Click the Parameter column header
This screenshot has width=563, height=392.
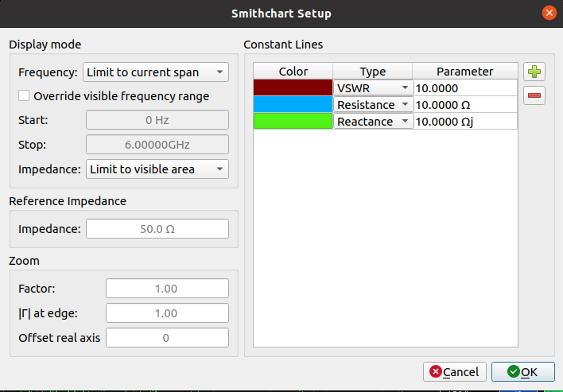(x=464, y=72)
